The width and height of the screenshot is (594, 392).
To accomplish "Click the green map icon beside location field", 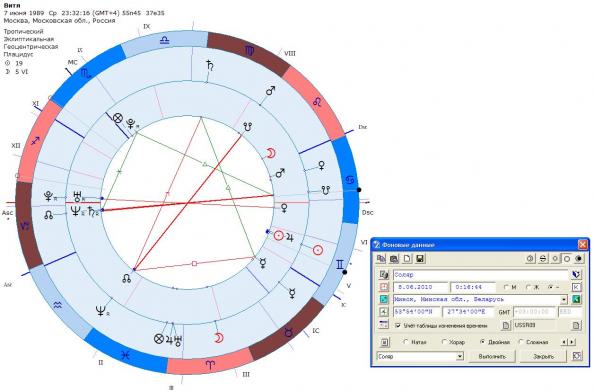I will click(576, 300).
